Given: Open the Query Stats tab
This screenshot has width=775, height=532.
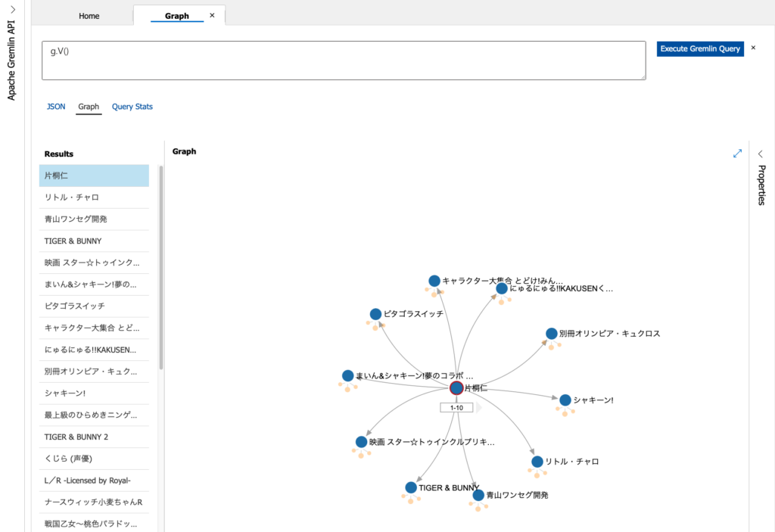Looking at the screenshot, I should (132, 107).
